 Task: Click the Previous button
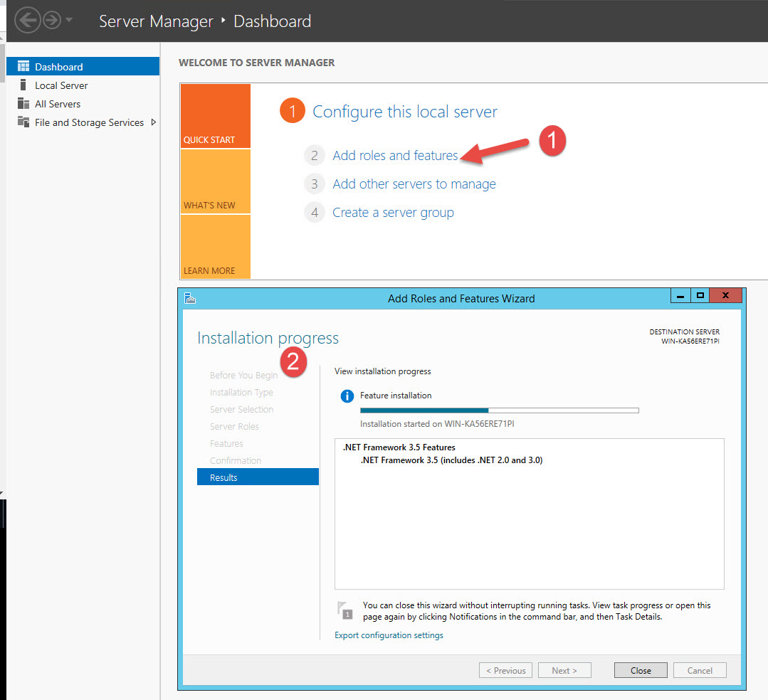pos(505,670)
